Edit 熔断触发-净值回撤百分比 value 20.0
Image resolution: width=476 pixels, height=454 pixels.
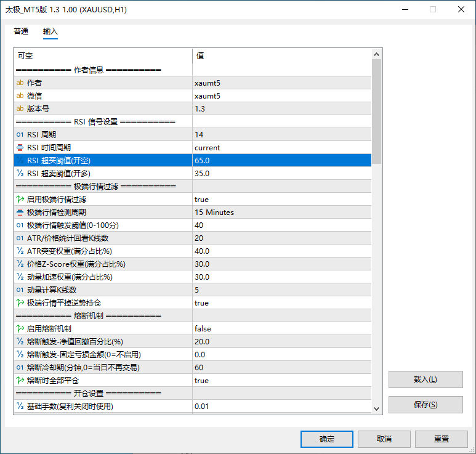click(x=281, y=341)
